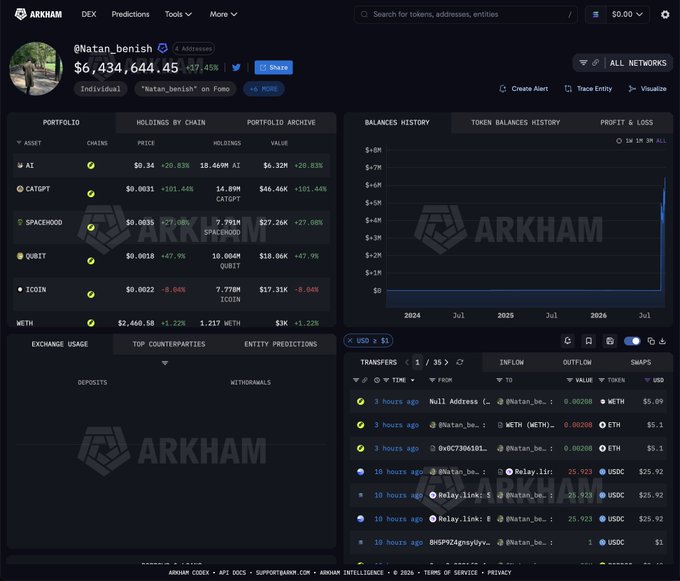Switch to Top Counterparties tab
Screen dimensions: 680x581
tap(169, 344)
